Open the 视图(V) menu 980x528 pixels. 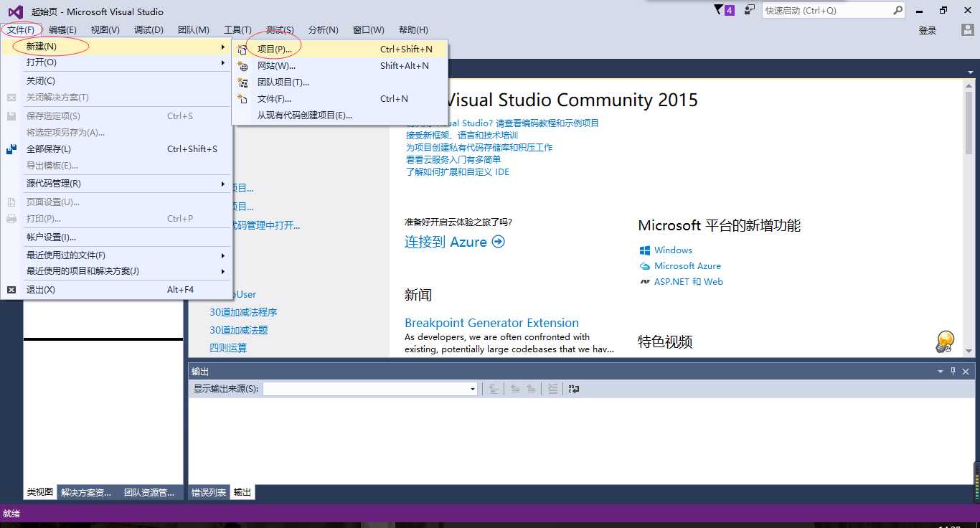point(105,29)
